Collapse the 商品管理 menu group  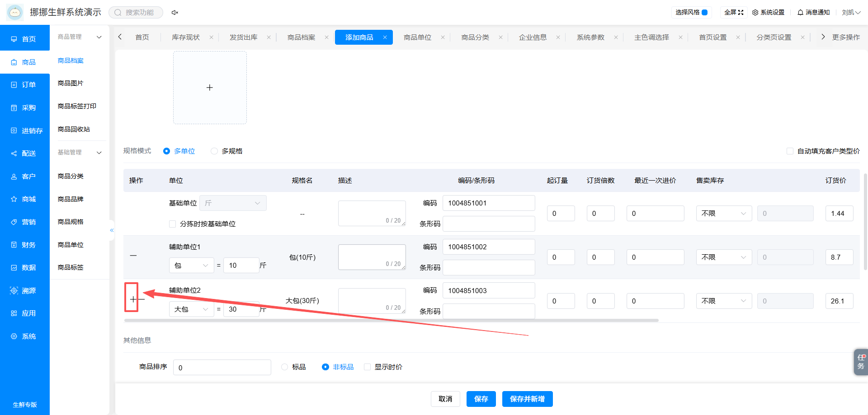tap(99, 37)
